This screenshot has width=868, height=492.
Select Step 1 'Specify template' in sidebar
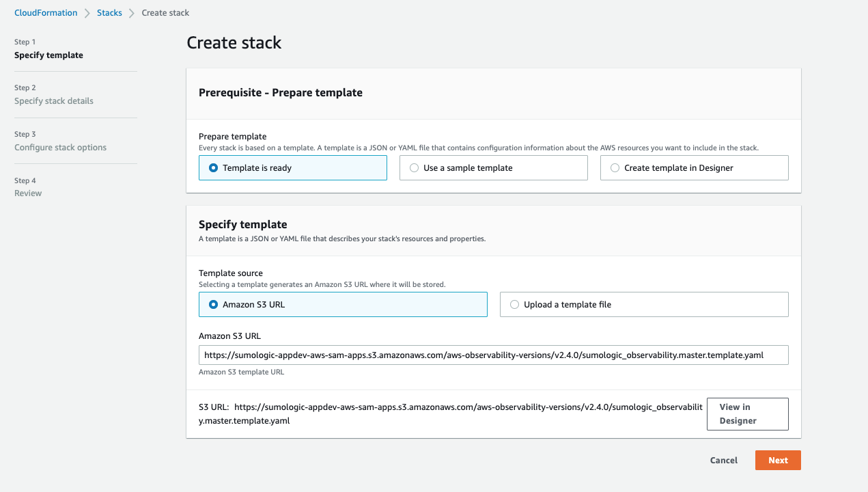48,55
